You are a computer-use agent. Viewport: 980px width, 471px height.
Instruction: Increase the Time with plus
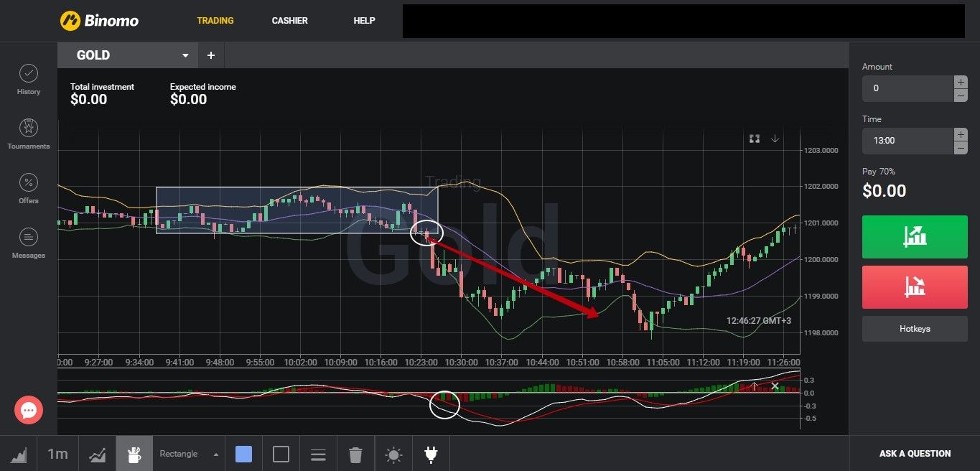pyautogui.click(x=961, y=134)
